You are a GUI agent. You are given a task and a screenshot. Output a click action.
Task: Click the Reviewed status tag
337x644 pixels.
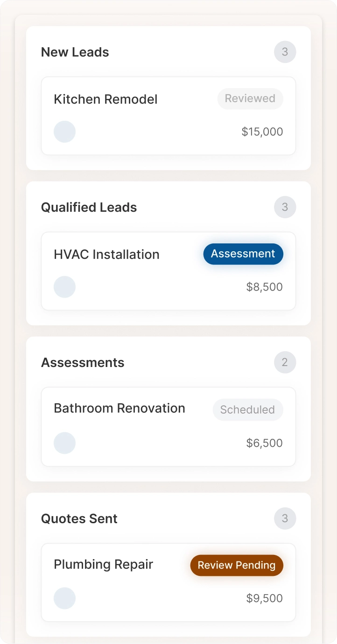click(x=250, y=99)
